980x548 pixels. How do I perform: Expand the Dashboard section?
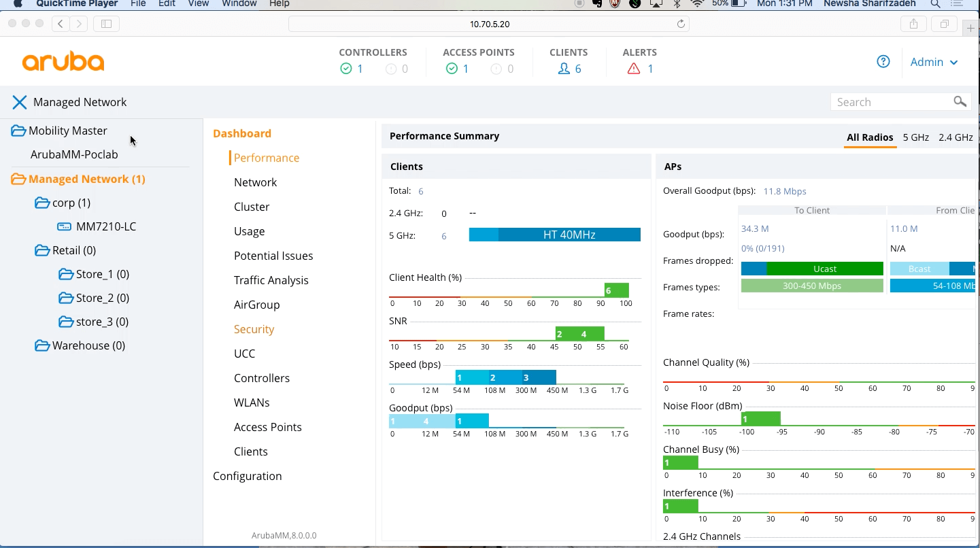242,133
